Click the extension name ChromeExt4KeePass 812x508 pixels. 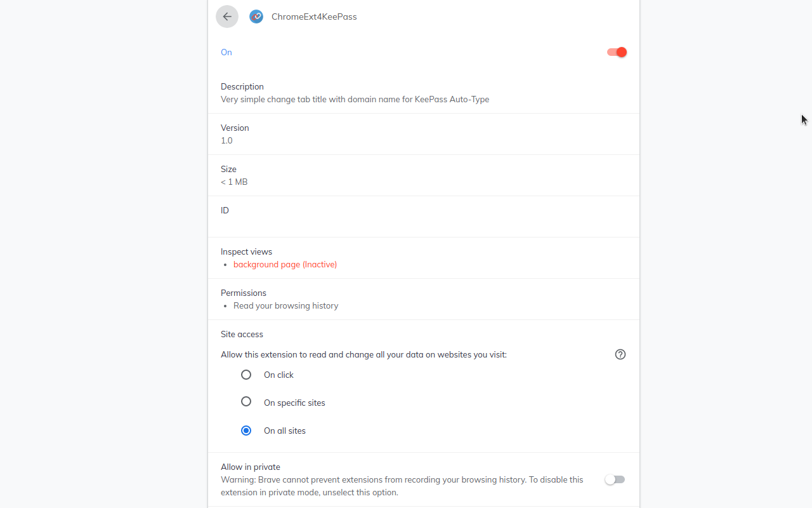point(313,17)
